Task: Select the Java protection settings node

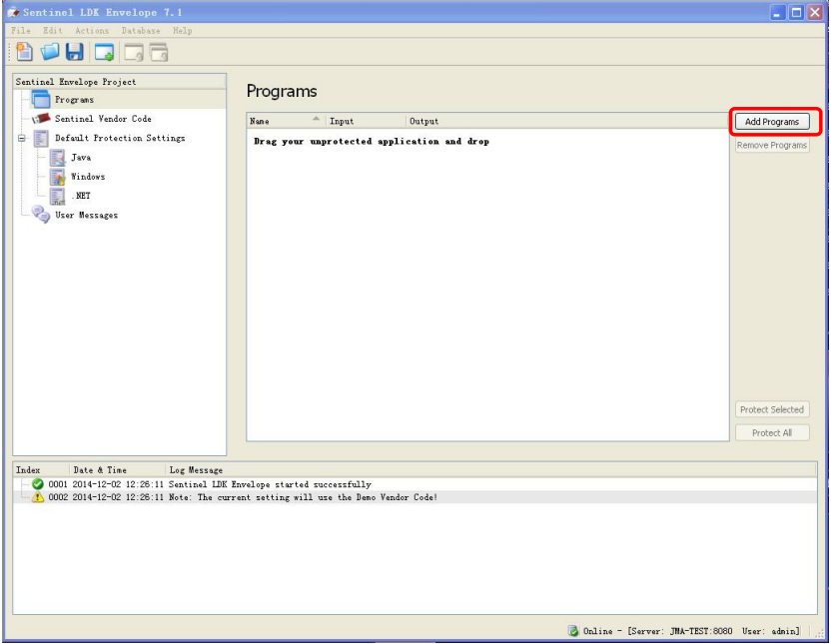Action: click(x=80, y=158)
